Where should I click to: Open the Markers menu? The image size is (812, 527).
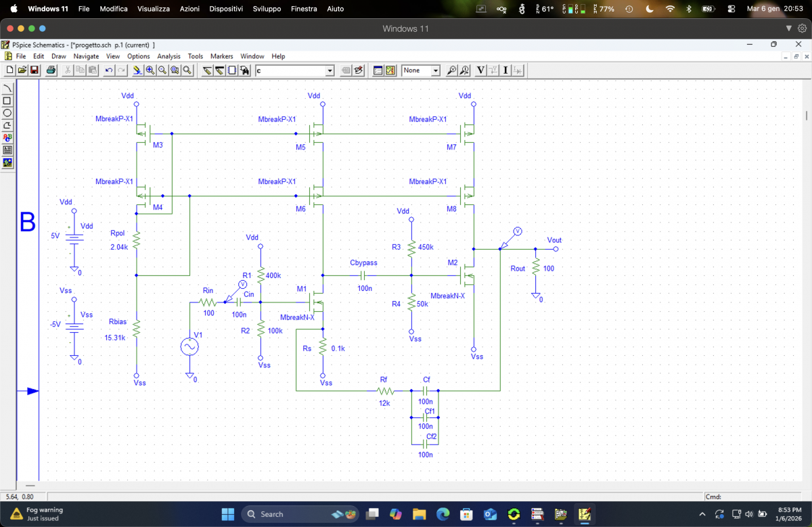pos(221,56)
